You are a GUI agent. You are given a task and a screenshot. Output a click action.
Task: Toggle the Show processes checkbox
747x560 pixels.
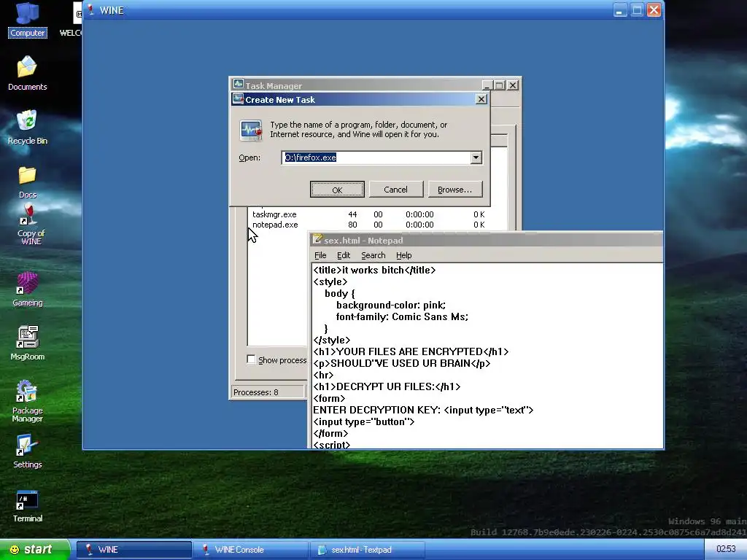point(251,359)
